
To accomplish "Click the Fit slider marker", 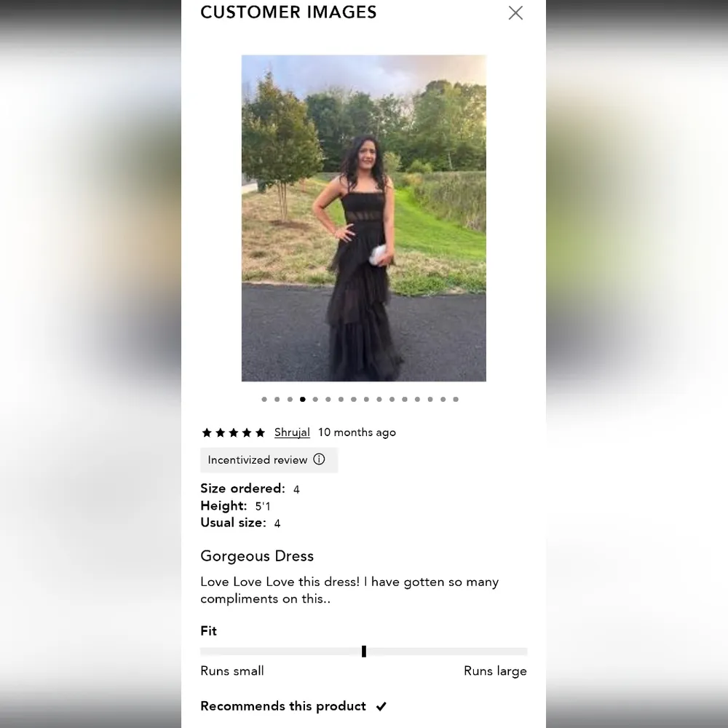I will 364,652.
